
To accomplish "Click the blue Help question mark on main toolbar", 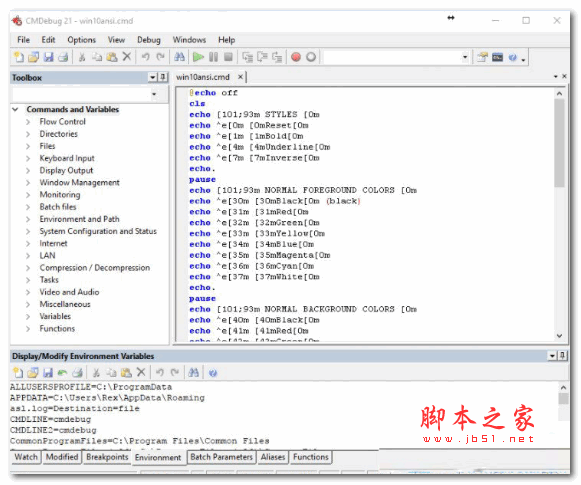I will pyautogui.click(x=512, y=57).
